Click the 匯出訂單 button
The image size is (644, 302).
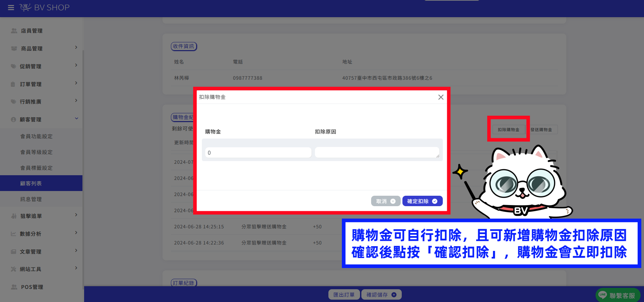pyautogui.click(x=344, y=295)
